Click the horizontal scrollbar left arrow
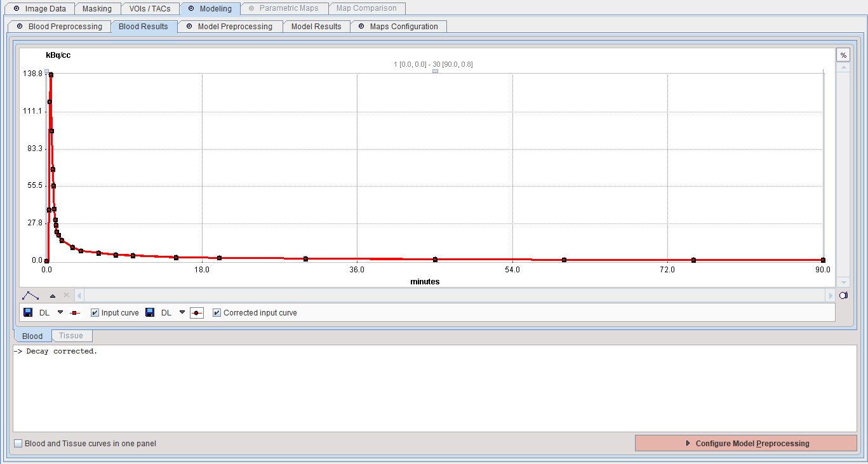 pos(79,295)
